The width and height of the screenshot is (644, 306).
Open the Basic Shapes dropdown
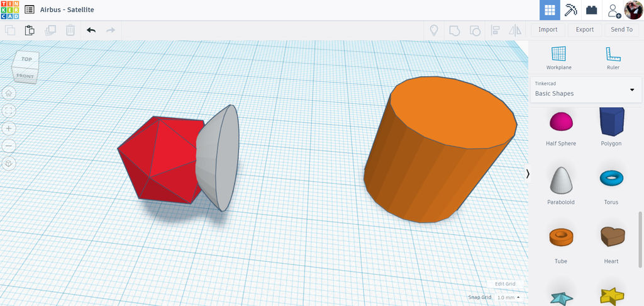click(586, 89)
